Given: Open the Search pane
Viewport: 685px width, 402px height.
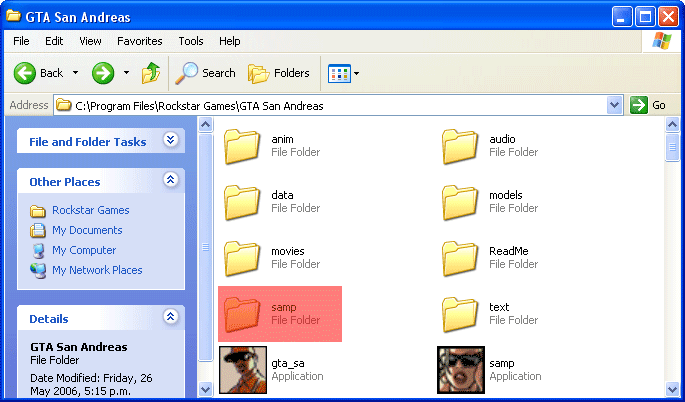Looking at the screenshot, I should click(205, 73).
